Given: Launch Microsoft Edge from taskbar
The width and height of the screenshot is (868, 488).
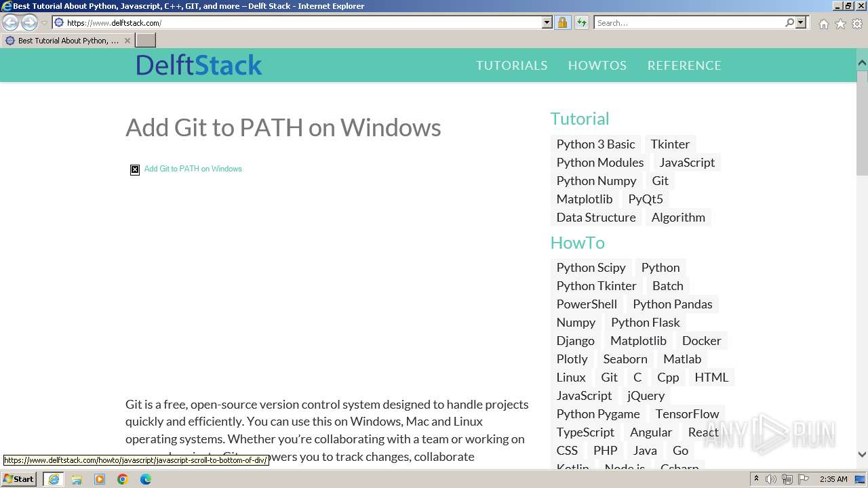Looking at the screenshot, I should click(146, 479).
